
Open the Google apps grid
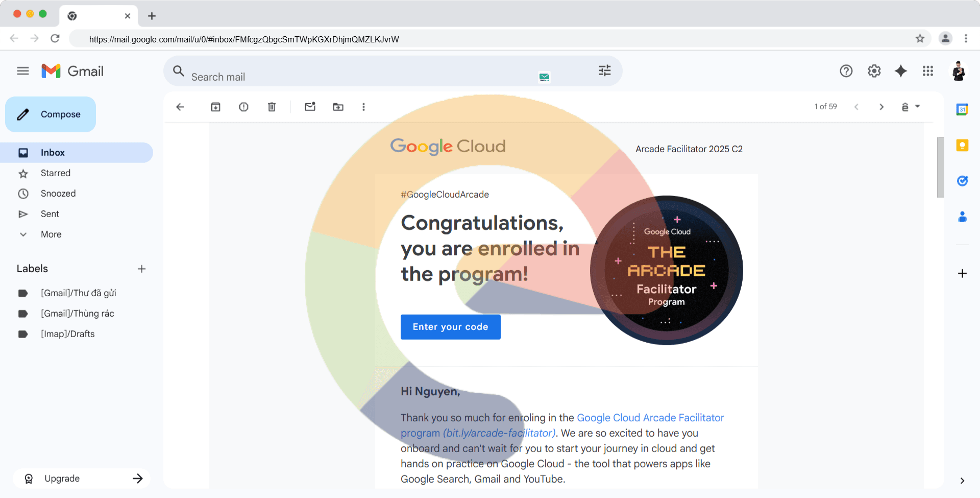[928, 71]
